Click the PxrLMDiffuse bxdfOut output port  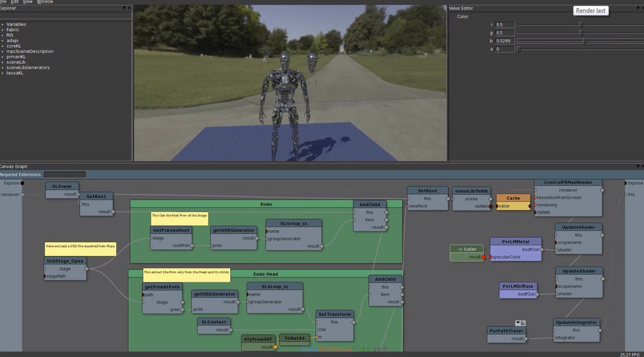(537, 294)
